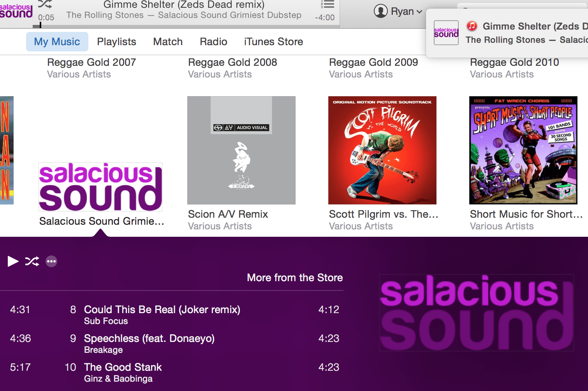
Task: Click the Salacious Sound thumbnail in the notification
Action: (x=446, y=33)
